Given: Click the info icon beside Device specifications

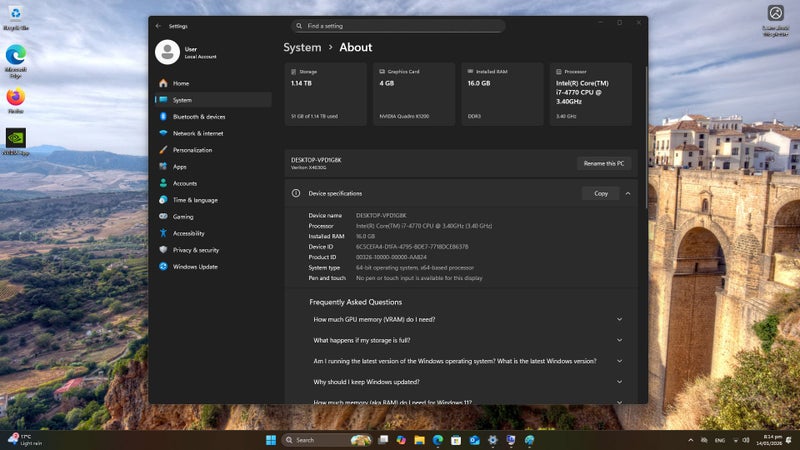Looking at the screenshot, I should (x=296, y=193).
